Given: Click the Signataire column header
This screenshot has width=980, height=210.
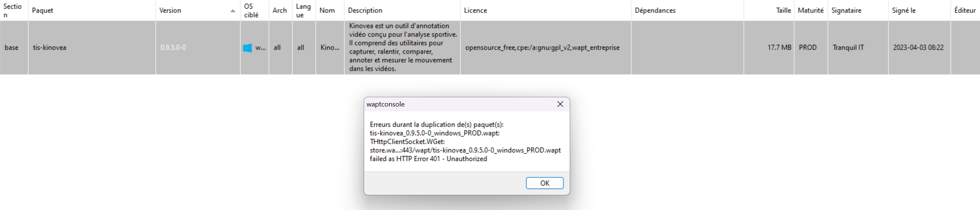Looking at the screenshot, I should click(x=858, y=10).
